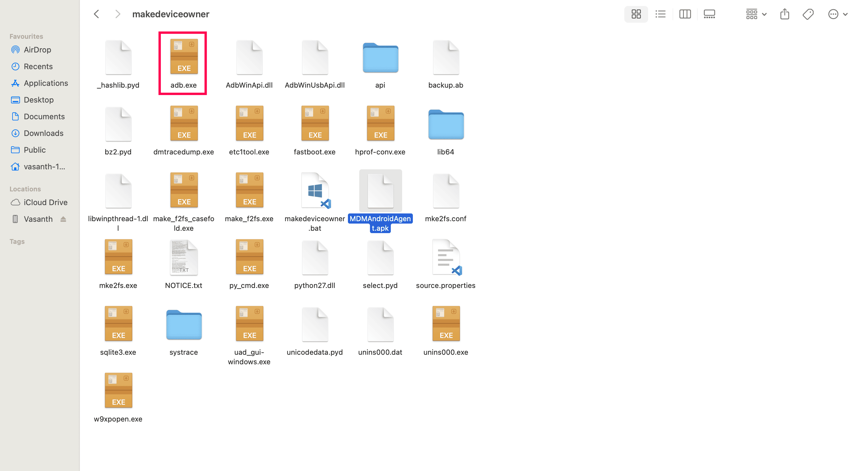Click the Share toolbar icon
The width and height of the screenshot is (868, 471).
784,14
